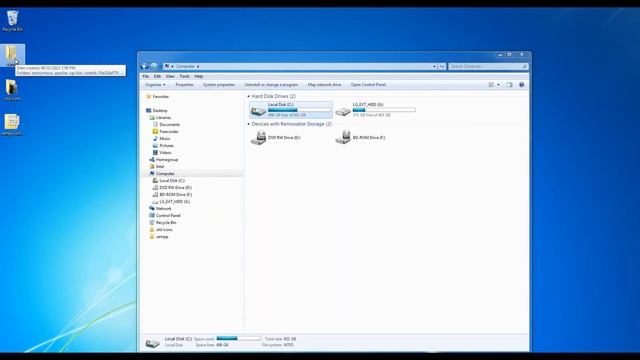
Task: Click the refresh button beside address bar
Action: click(442, 66)
